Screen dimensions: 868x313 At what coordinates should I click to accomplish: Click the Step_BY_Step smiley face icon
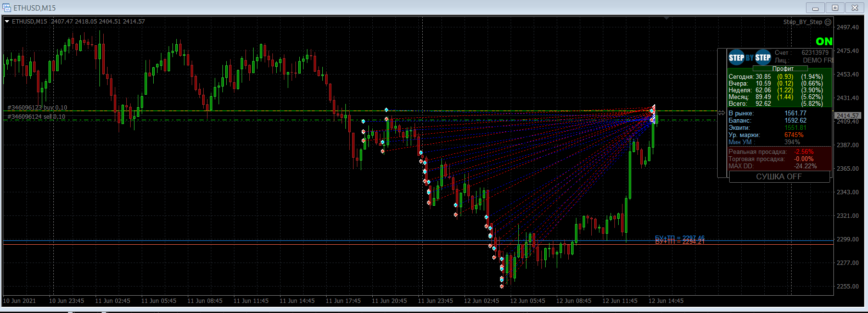[828, 22]
